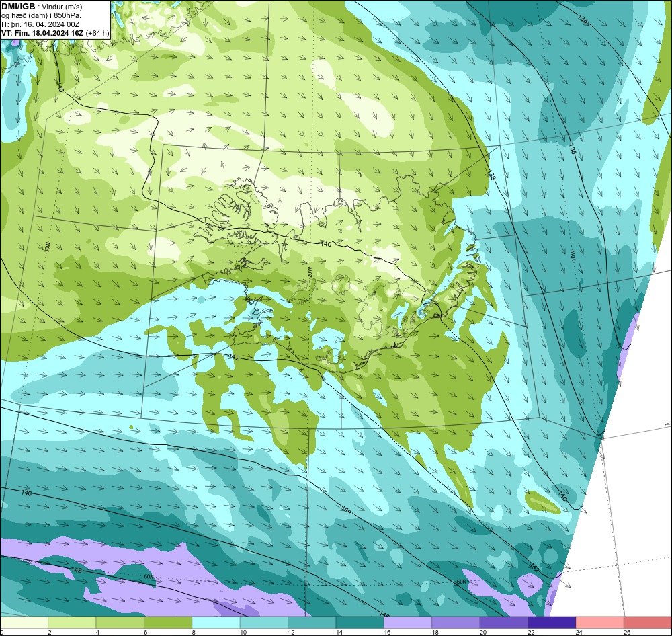Click the 140 contour label over central Iceland
Image resolution: width=672 pixels, height=636 pixels.
coord(326,244)
